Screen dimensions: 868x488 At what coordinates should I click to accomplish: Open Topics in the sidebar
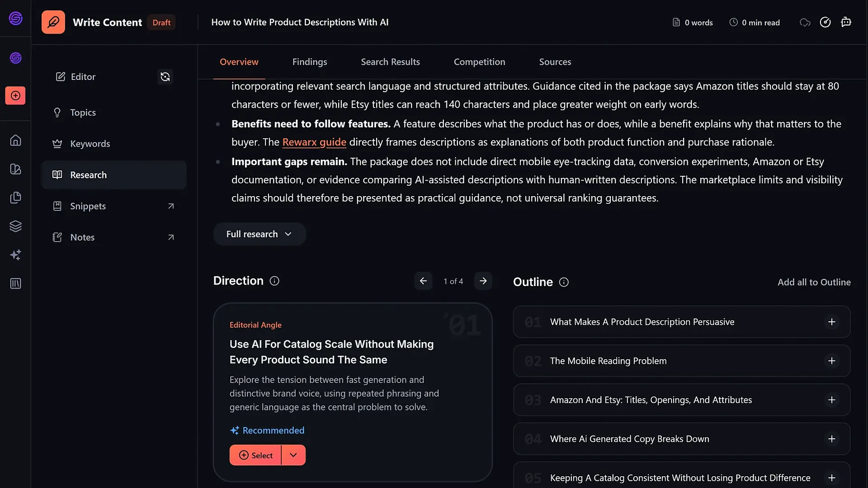(x=114, y=113)
